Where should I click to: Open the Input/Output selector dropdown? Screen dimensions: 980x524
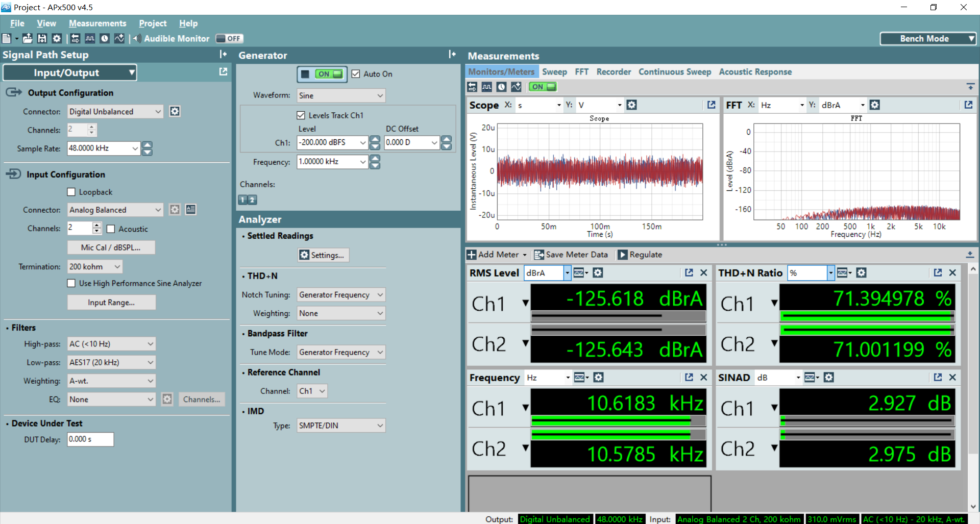pyautogui.click(x=70, y=72)
